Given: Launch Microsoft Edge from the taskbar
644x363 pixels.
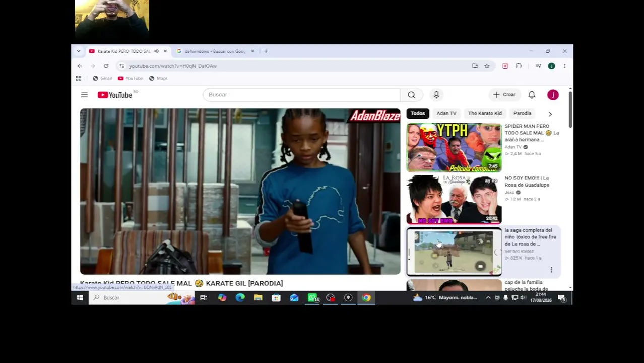Looking at the screenshot, I should (x=240, y=298).
